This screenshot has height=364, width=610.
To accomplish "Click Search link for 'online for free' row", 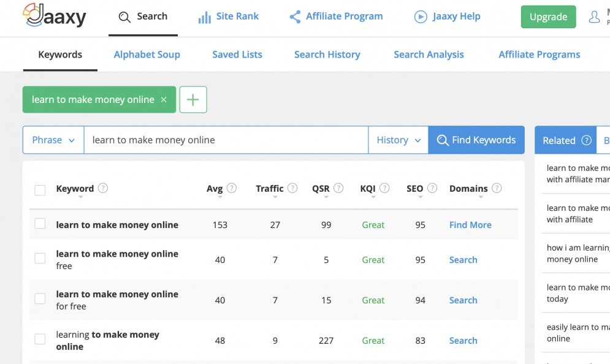I will click(x=463, y=300).
